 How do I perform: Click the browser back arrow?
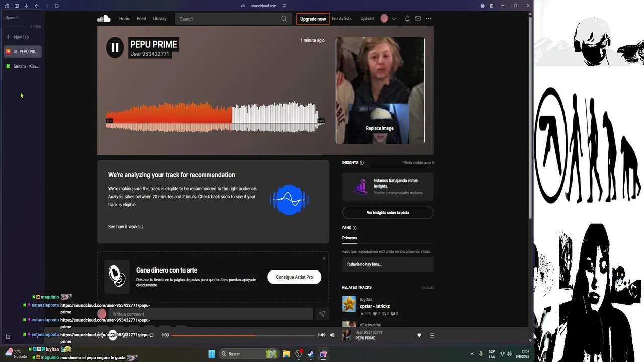click(x=37, y=6)
